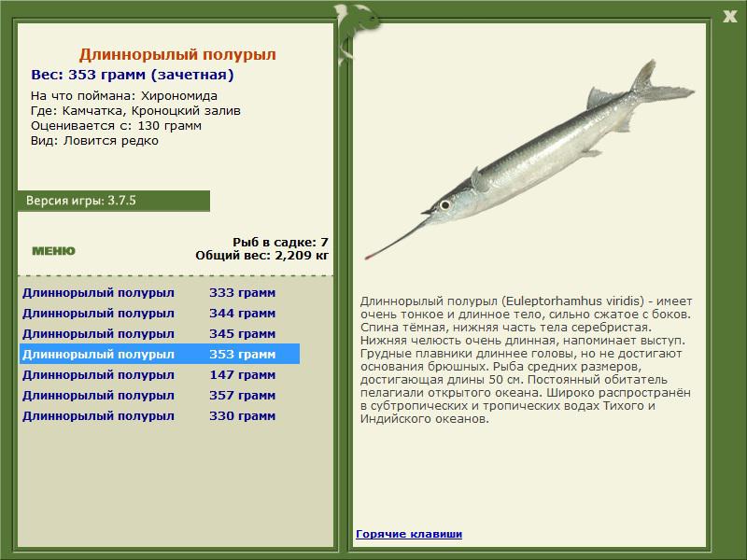Click the Длиннорылый полурыл orange title
Screen dimensions: 747x560
pyautogui.click(x=177, y=54)
